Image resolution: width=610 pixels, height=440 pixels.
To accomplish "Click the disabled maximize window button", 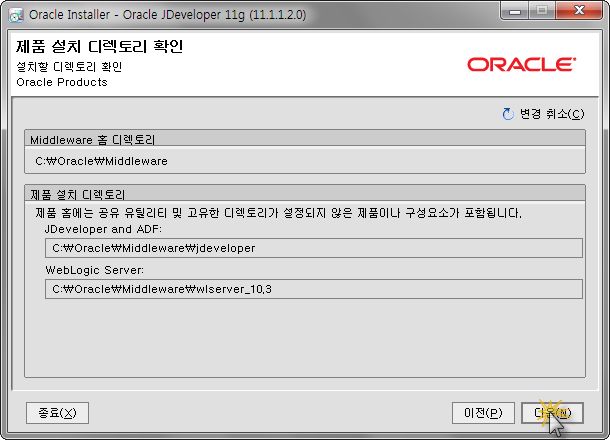I will pos(542,11).
